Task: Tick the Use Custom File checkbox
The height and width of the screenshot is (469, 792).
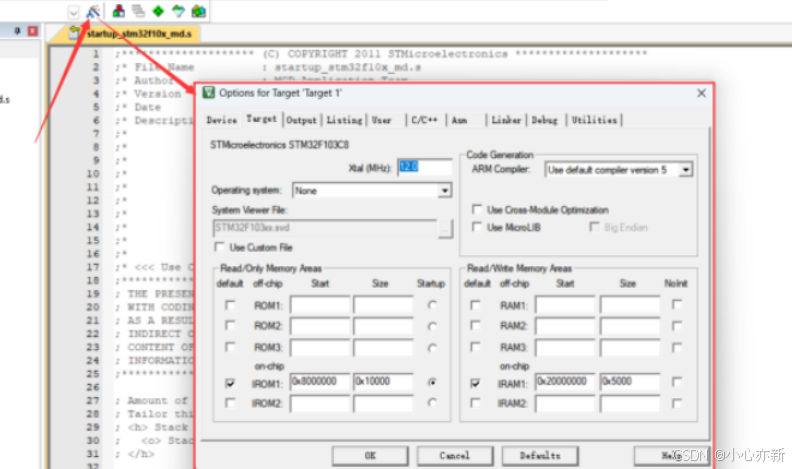Action: (x=219, y=247)
